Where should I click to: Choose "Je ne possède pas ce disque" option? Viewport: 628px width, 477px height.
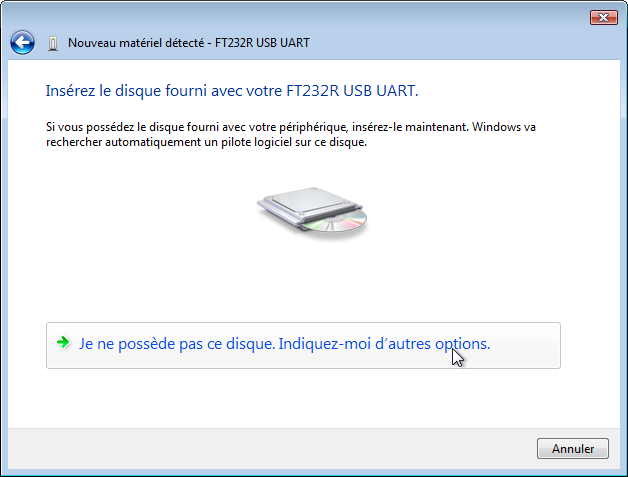pyautogui.click(x=303, y=345)
